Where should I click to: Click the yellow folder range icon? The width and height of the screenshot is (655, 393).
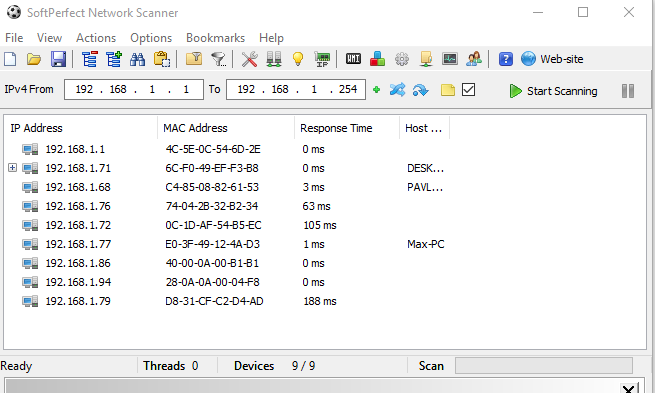coord(447,90)
